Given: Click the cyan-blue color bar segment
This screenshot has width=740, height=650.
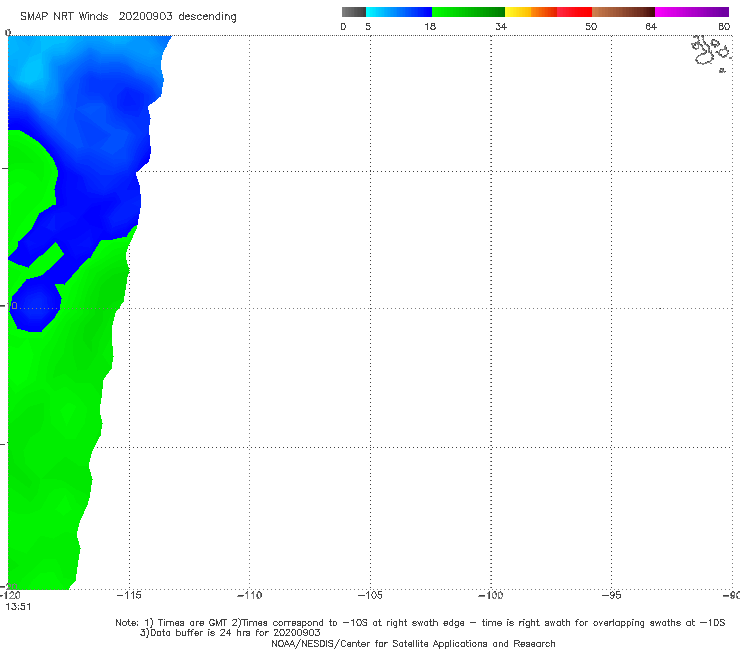Looking at the screenshot, I should click(399, 12).
